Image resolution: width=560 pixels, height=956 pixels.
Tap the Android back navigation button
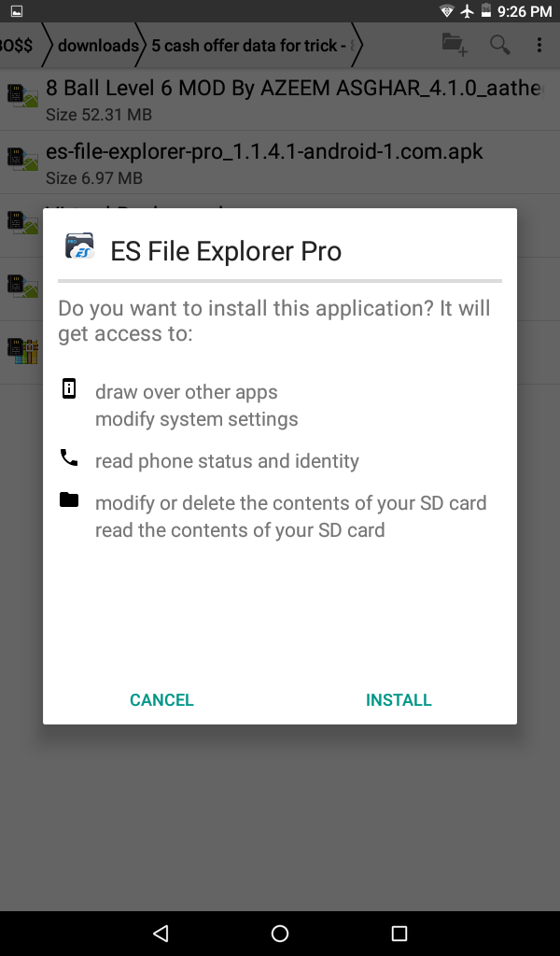[x=161, y=933]
